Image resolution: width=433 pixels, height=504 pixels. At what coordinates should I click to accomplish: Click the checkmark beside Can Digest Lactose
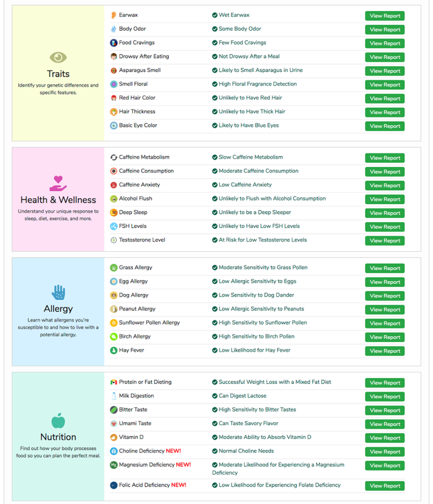click(x=214, y=396)
